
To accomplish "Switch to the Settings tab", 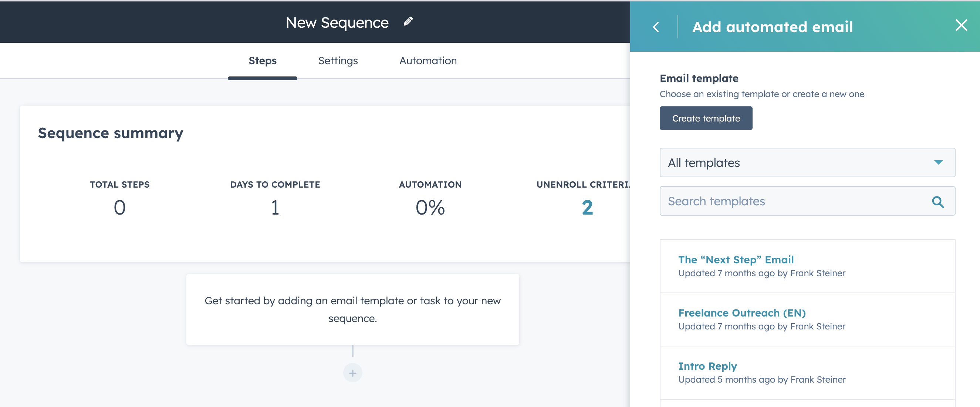I will [337, 61].
